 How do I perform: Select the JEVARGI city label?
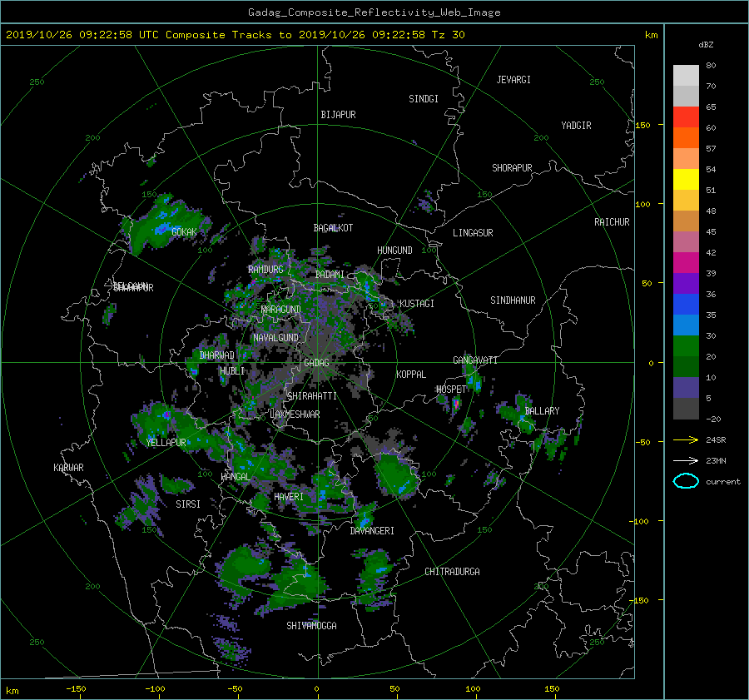tap(513, 80)
